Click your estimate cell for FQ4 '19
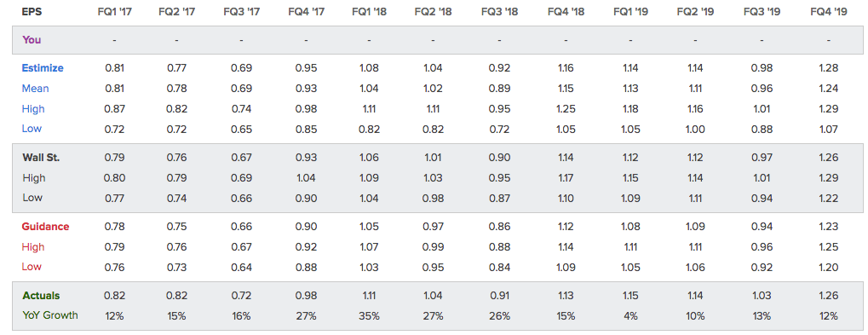868x335 pixels. point(828,40)
